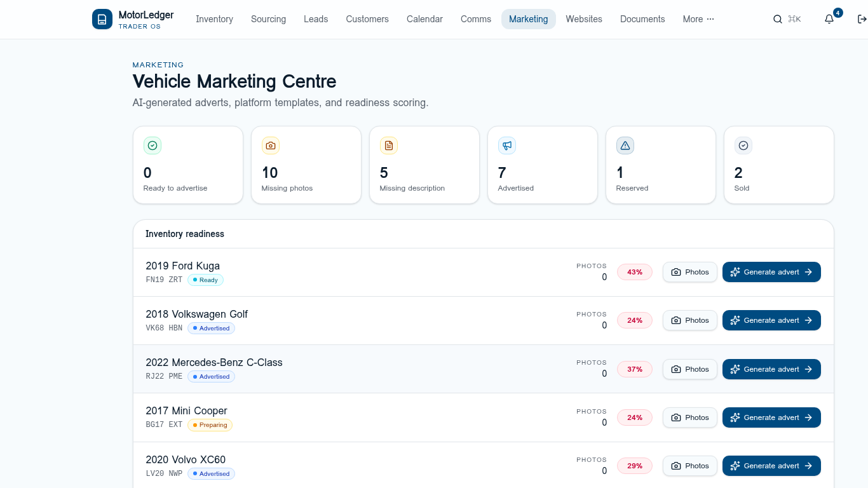
Task: Select the Marketing tab
Action: tap(529, 19)
